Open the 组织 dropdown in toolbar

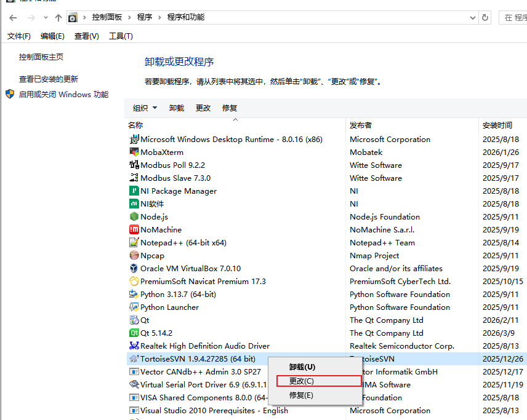[x=145, y=108]
